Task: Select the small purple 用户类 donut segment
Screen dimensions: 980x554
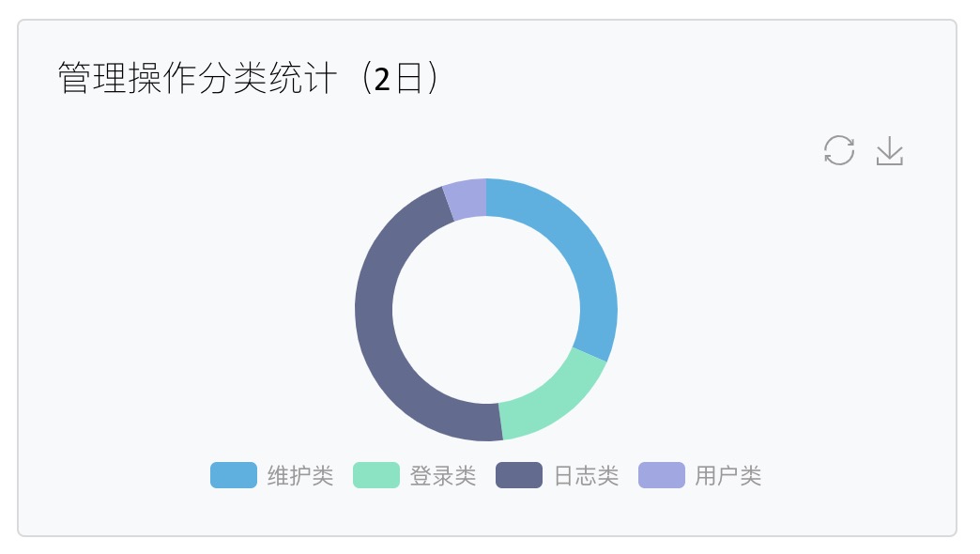Action: point(466,199)
